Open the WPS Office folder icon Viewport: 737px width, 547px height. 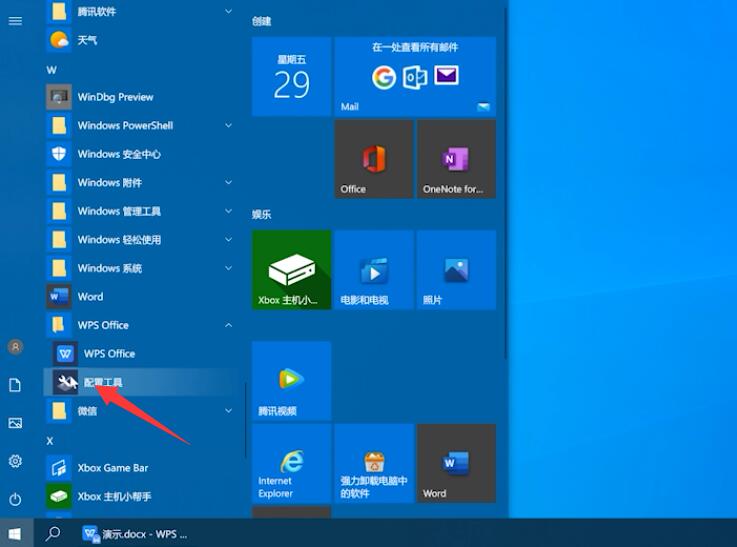59,325
